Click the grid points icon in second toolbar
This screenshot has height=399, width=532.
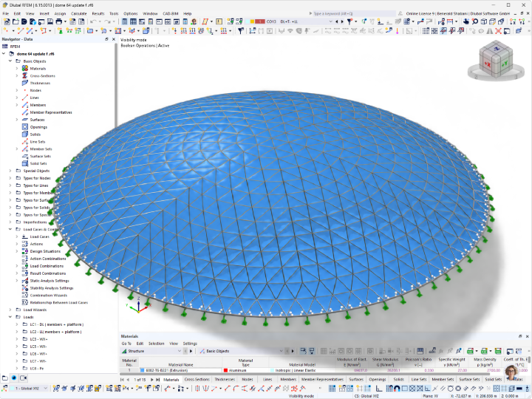[426, 31]
